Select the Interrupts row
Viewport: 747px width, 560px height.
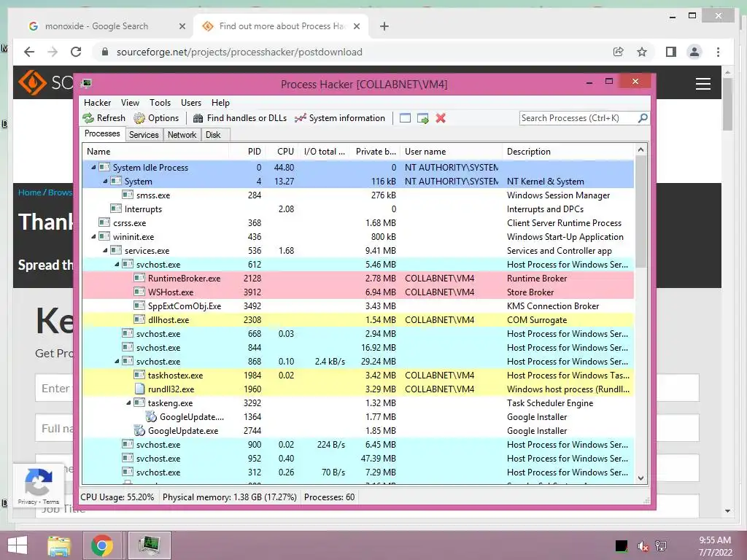(x=358, y=209)
